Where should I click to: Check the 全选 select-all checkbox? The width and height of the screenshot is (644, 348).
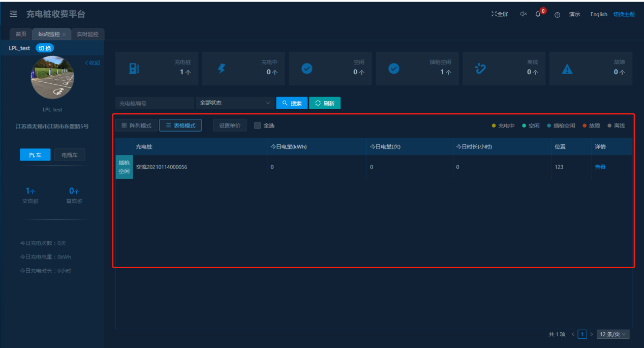coord(257,125)
